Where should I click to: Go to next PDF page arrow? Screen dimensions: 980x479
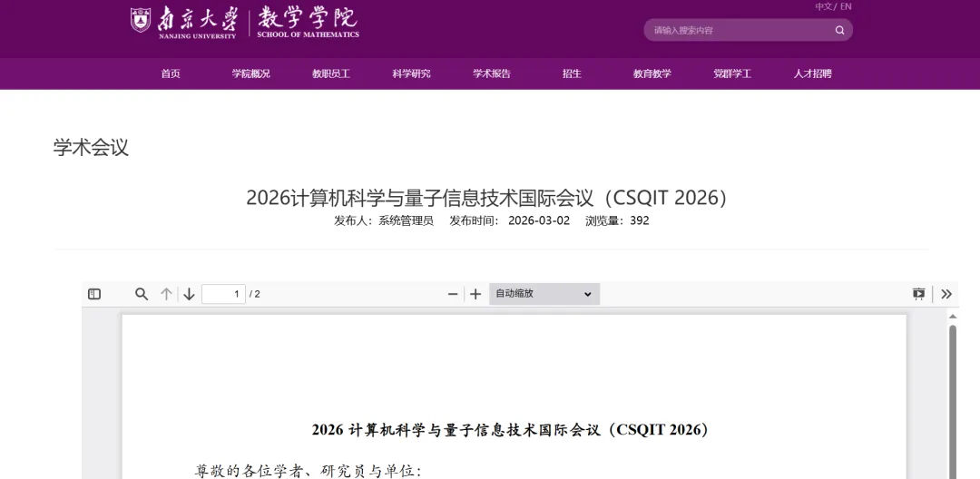[189, 294]
